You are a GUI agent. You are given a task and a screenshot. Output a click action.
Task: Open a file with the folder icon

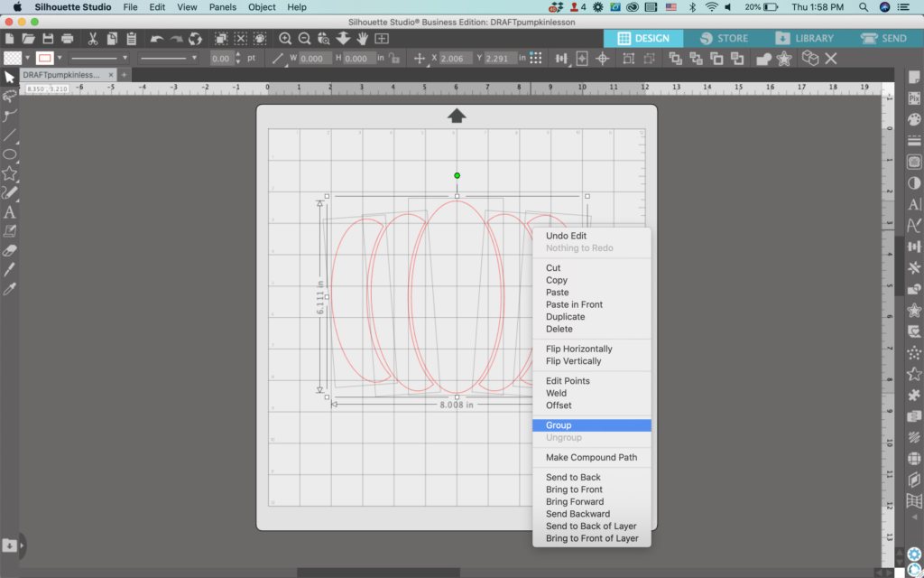click(28, 39)
